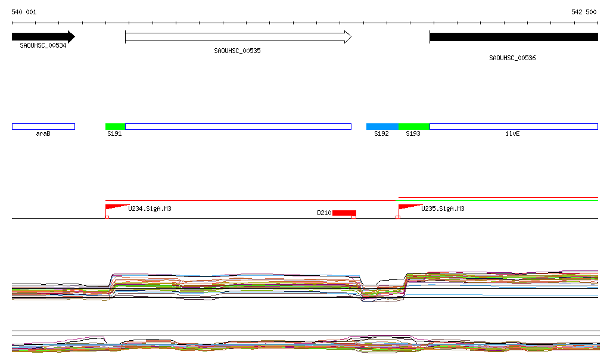
Task: Click the 540 001 start position label
Action: pos(24,12)
